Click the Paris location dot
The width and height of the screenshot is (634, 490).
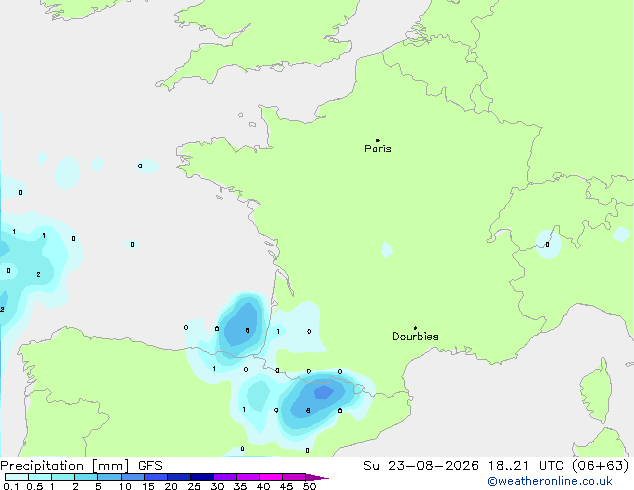pyautogui.click(x=378, y=140)
